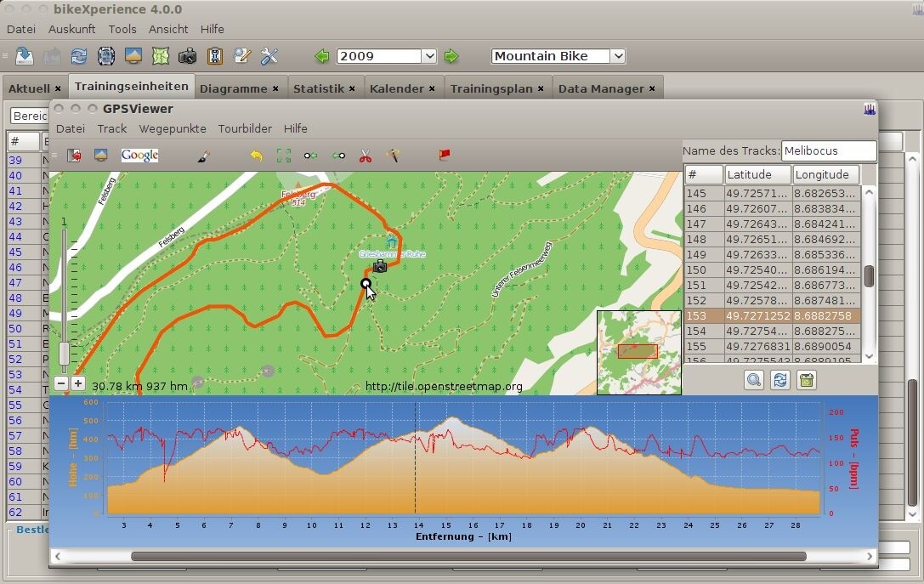Image resolution: width=924 pixels, height=584 pixels.
Task: Open the wrench and screwdriver tools icon
Action: [269, 56]
